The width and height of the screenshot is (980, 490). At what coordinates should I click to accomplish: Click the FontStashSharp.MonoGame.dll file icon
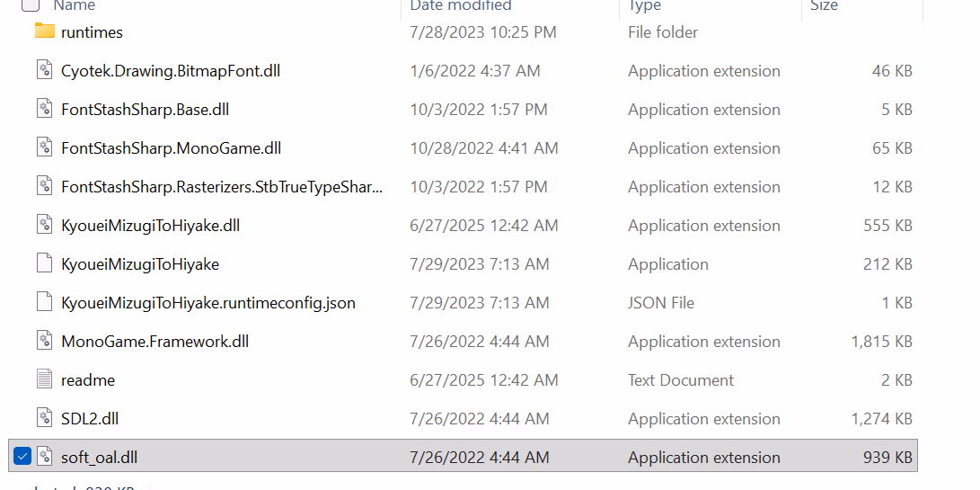click(44, 147)
